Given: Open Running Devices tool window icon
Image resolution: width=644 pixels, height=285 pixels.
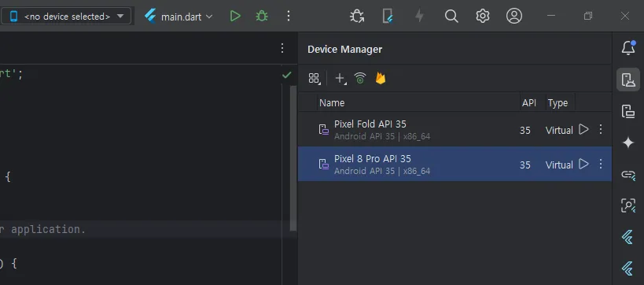Looking at the screenshot, I should pyautogui.click(x=628, y=111).
